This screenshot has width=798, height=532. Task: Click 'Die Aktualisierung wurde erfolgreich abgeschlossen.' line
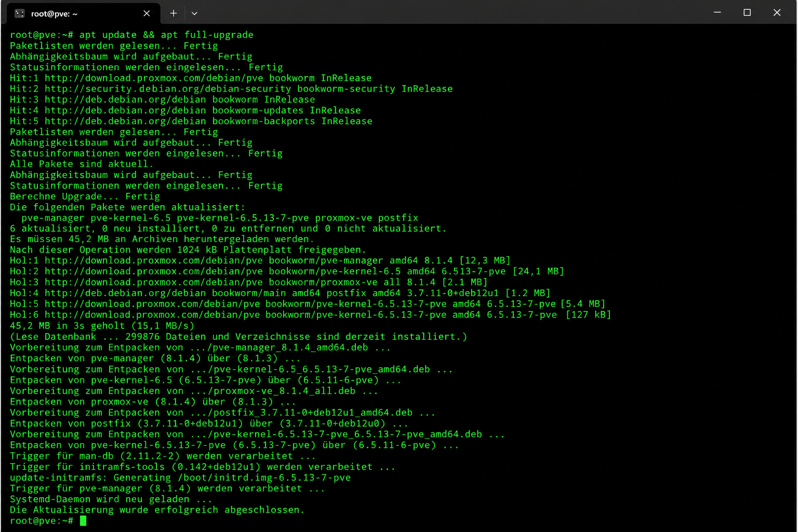pyautogui.click(x=157, y=510)
